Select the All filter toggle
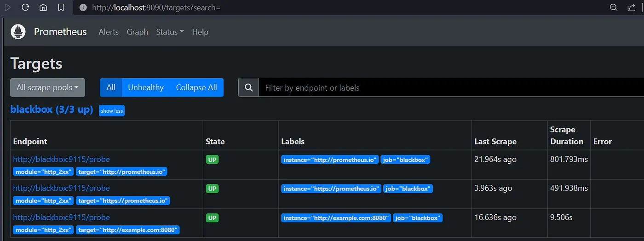This screenshot has height=241, width=644. [111, 87]
